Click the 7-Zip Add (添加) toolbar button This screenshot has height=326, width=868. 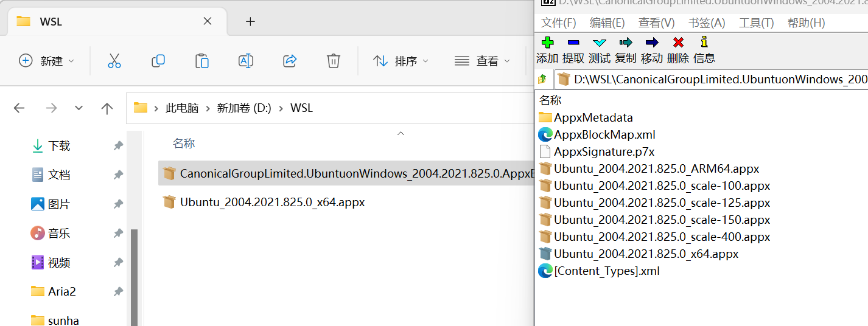547,50
